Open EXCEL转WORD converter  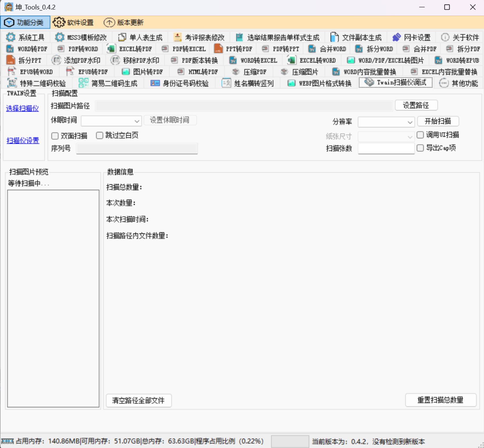coord(312,60)
